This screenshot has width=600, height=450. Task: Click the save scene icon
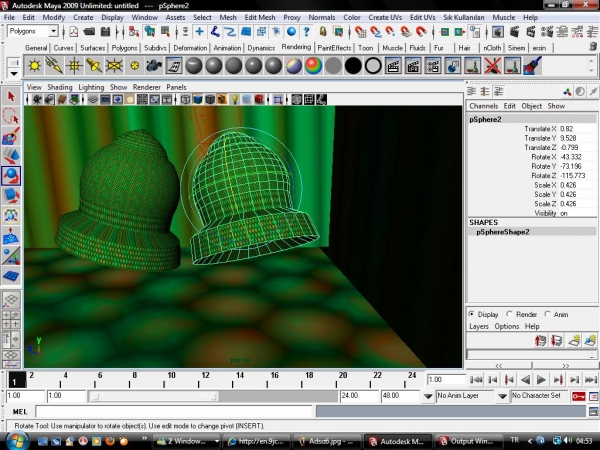[x=105, y=31]
